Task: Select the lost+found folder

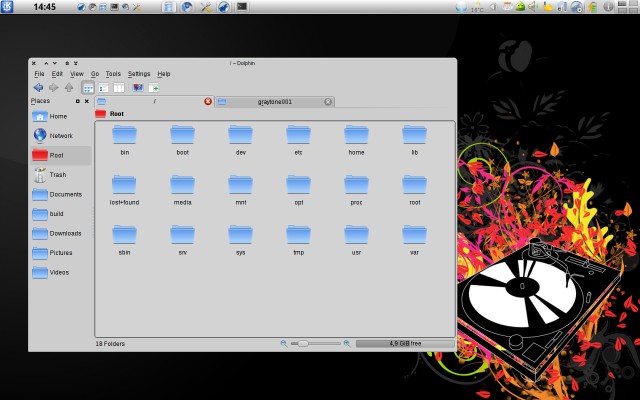Action: (124, 190)
